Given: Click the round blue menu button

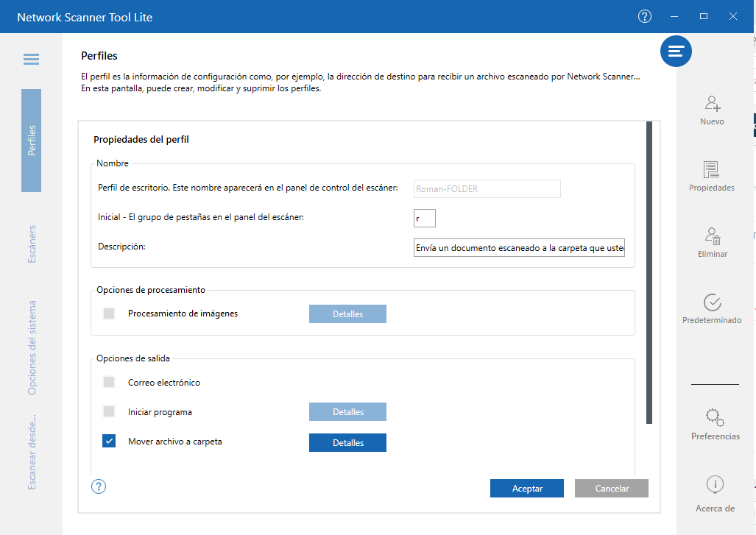Looking at the screenshot, I should 676,51.
